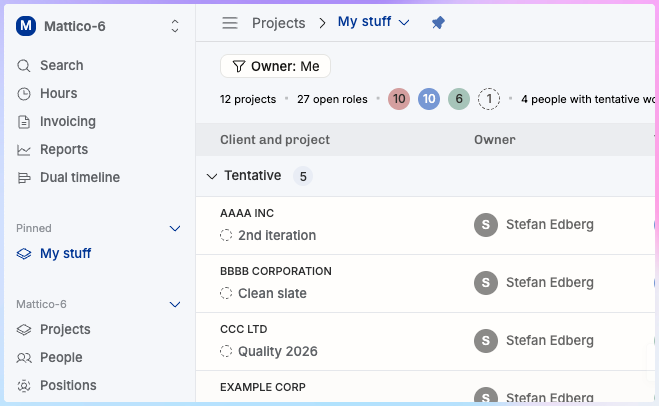
Task: Click the pin icon beside My stuff
Action: [x=438, y=23]
